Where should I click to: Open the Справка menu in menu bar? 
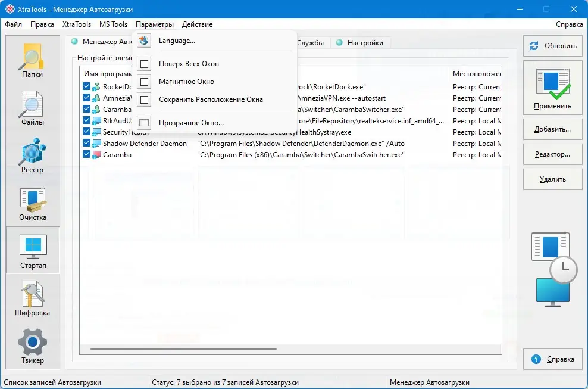569,24
